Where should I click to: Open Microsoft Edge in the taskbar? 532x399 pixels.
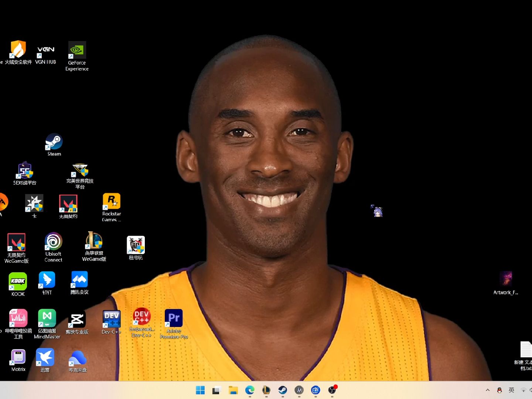click(x=250, y=390)
